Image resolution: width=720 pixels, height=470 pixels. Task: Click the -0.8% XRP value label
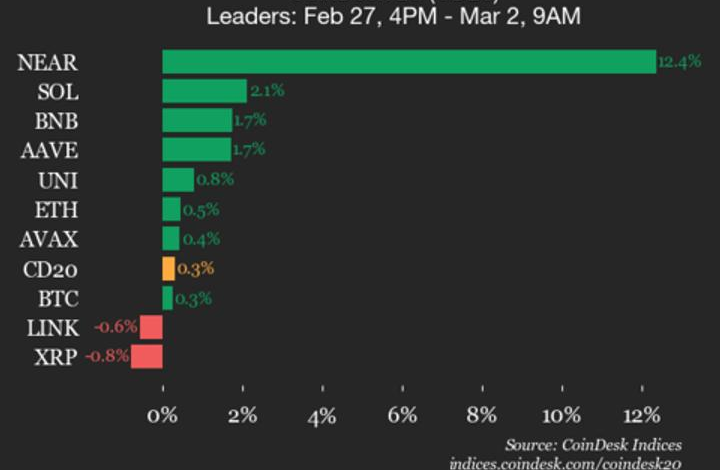click(106, 356)
